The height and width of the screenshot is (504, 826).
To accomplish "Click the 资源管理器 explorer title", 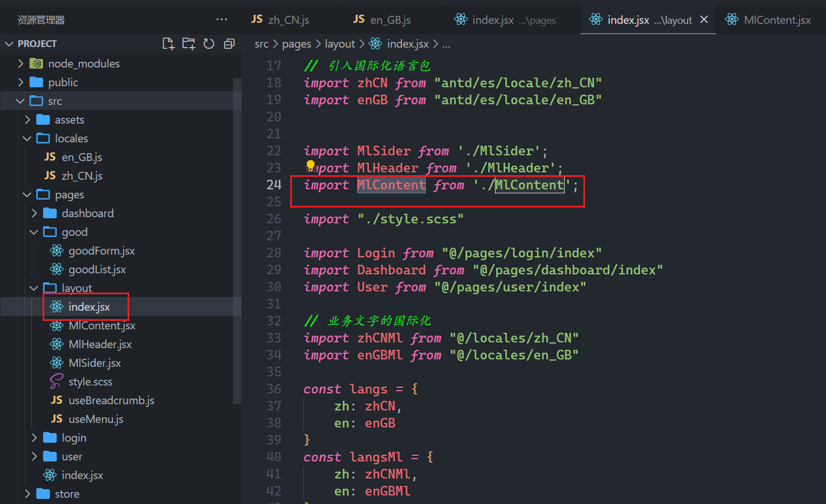I will [x=41, y=20].
